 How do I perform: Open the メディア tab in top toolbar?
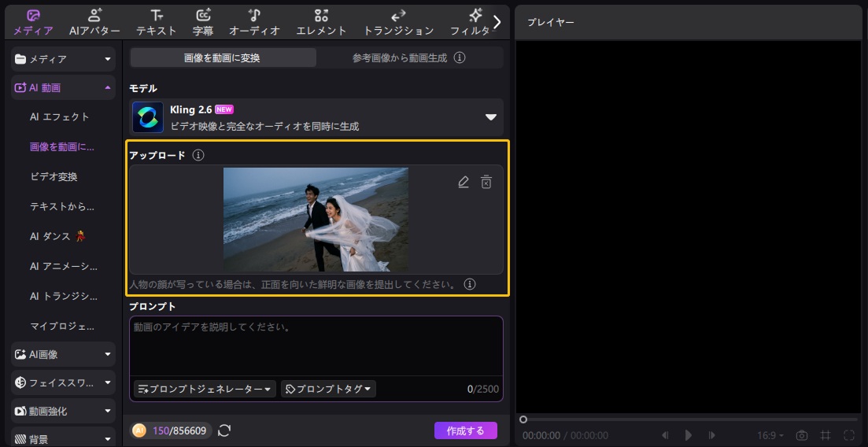(x=33, y=23)
